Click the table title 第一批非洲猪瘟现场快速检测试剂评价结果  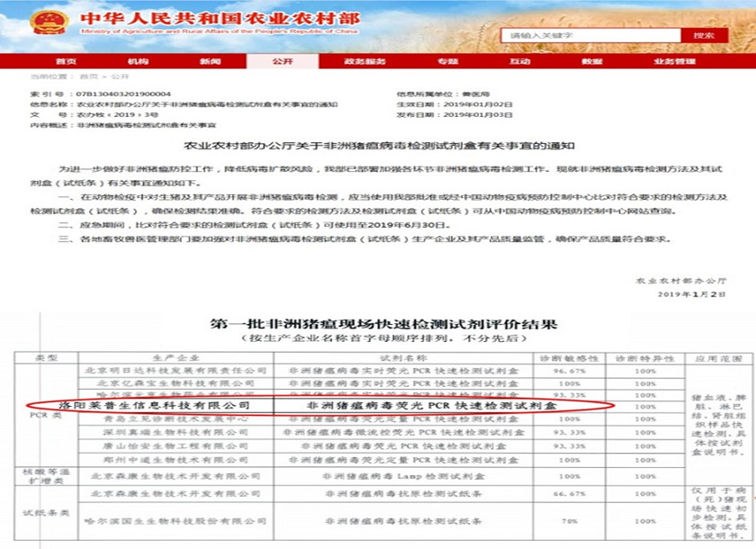tap(383, 323)
